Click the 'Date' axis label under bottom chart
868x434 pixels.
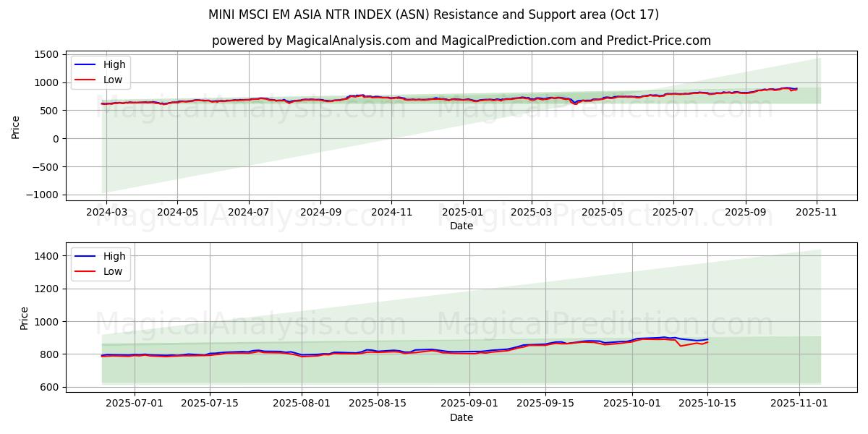click(x=461, y=417)
